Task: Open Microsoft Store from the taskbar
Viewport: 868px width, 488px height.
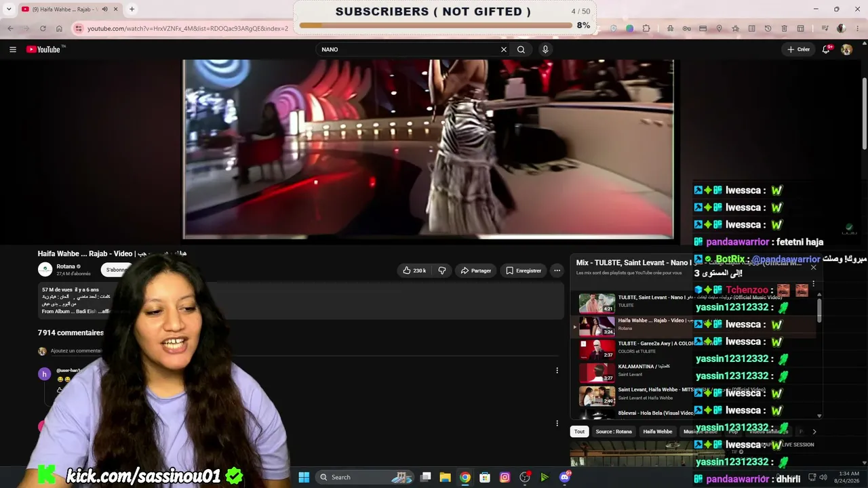Action: pyautogui.click(x=485, y=477)
